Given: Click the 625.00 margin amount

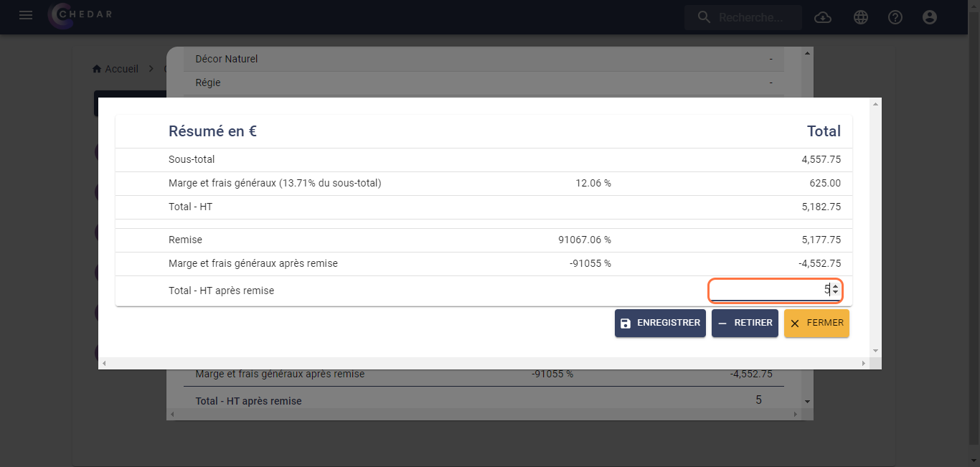Looking at the screenshot, I should 825,183.
